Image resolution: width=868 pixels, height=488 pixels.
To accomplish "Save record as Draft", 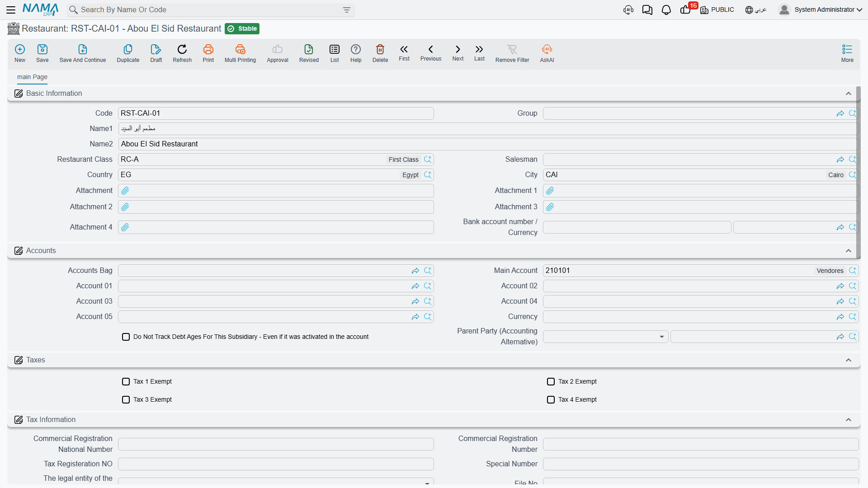I will tap(156, 53).
